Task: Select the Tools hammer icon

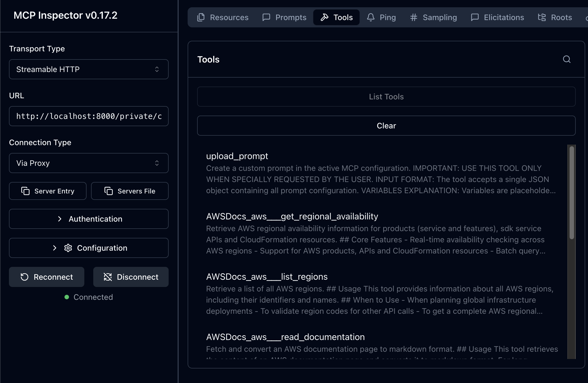Action: point(324,17)
